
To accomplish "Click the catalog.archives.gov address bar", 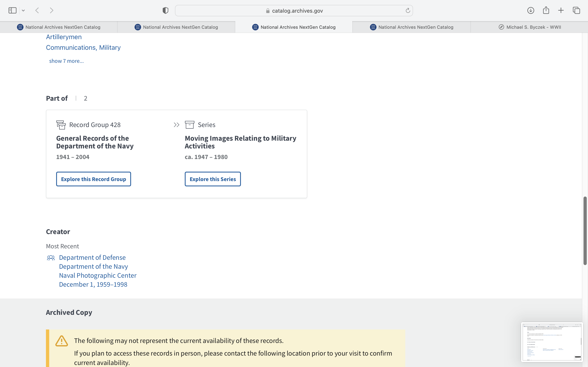I will [294, 11].
